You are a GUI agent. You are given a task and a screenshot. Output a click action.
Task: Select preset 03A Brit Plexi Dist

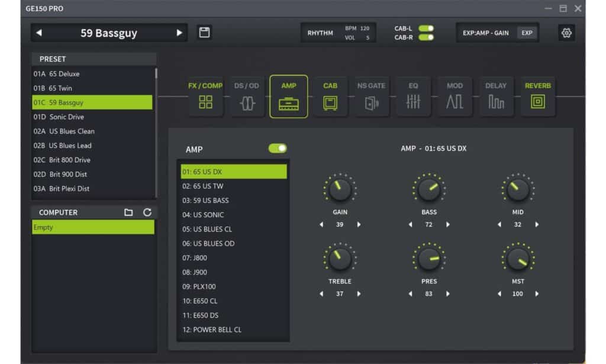click(x=92, y=189)
